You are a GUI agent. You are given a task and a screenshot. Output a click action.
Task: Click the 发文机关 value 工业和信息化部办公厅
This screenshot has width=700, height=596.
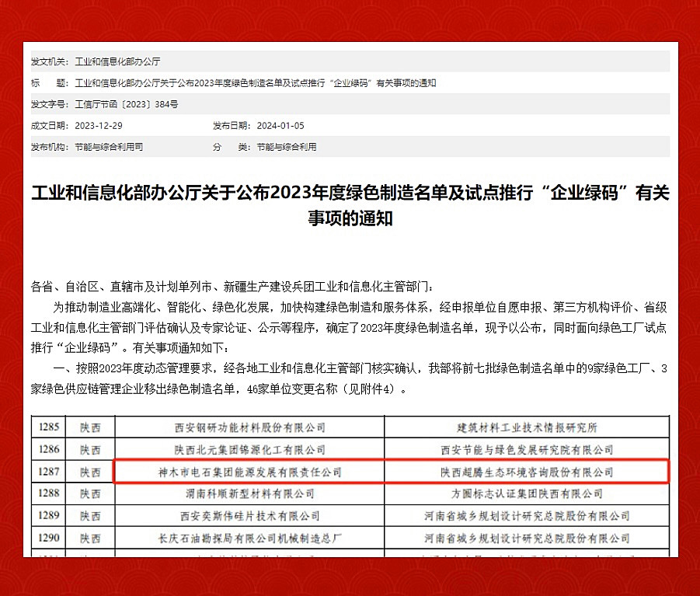click(117, 61)
